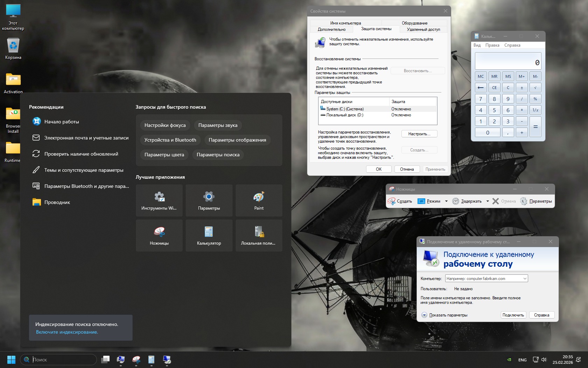Open Snipping Tool Параметры options

click(x=536, y=201)
